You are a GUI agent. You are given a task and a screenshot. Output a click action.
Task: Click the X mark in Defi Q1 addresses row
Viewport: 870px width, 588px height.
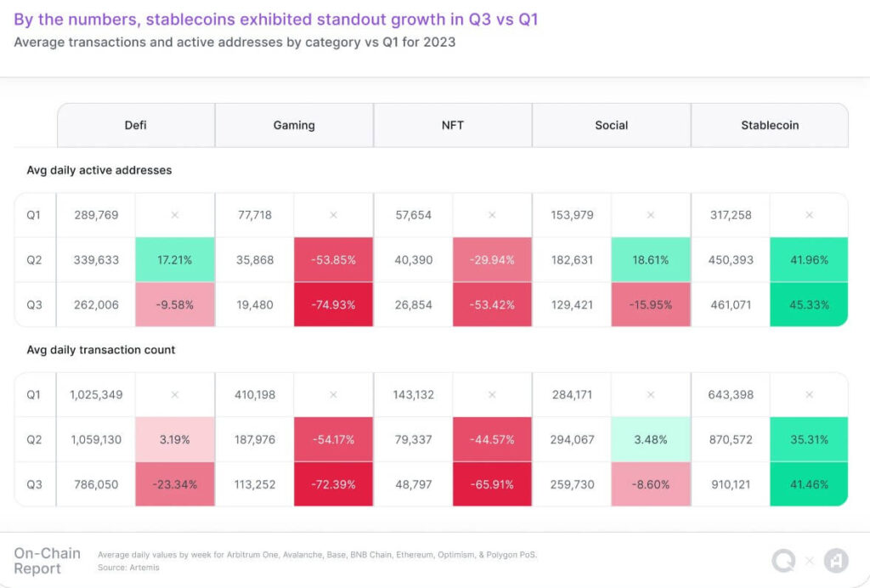click(x=175, y=215)
